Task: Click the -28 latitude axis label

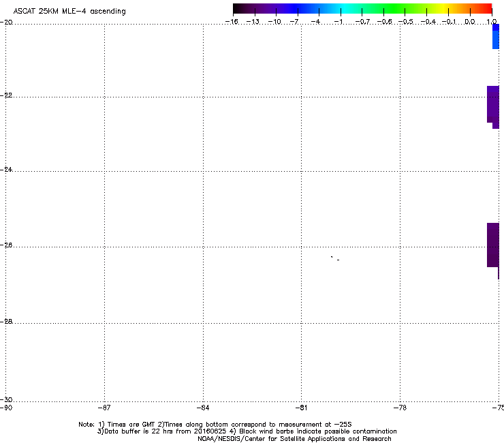Action: (6, 322)
